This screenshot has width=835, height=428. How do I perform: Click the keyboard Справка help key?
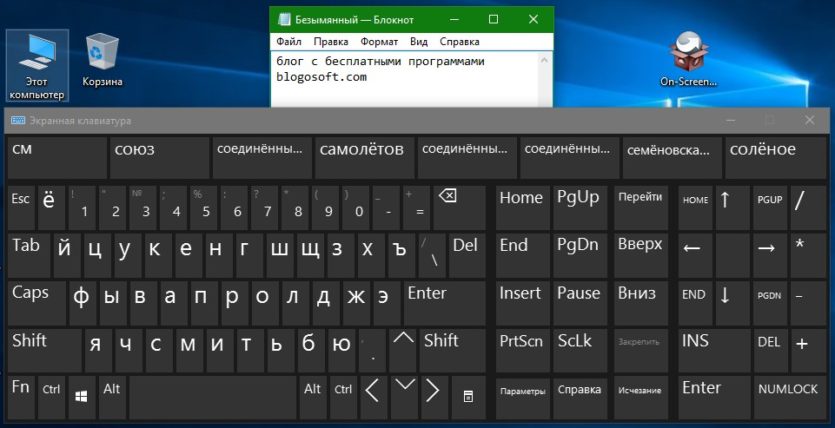tap(580, 398)
